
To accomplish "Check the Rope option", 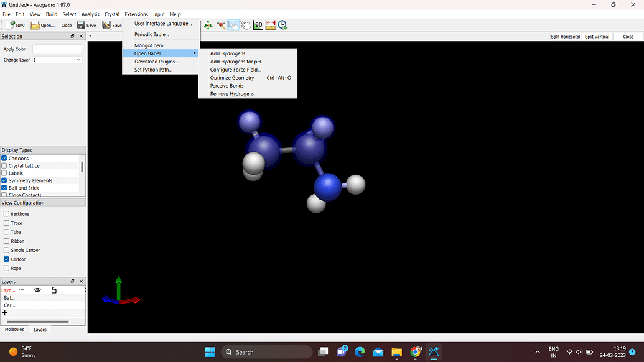I will pyautogui.click(x=7, y=268).
